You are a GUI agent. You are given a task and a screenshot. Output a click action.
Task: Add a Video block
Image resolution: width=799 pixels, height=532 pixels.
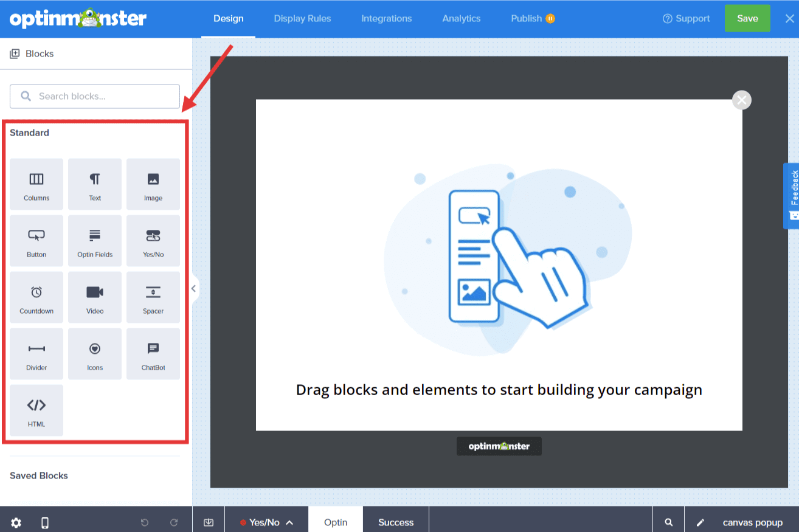pos(94,297)
